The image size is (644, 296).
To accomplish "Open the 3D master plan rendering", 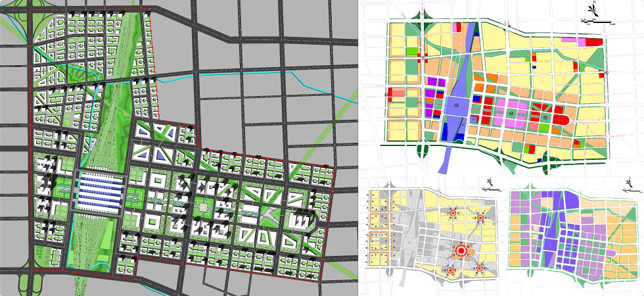I will [177, 148].
